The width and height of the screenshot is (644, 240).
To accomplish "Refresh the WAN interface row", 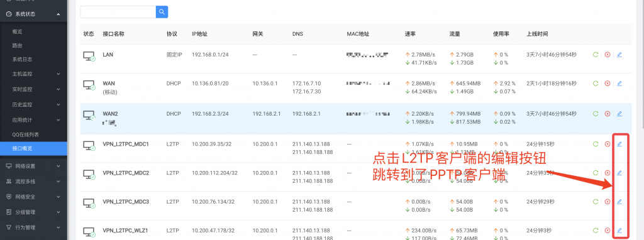I will tap(595, 84).
